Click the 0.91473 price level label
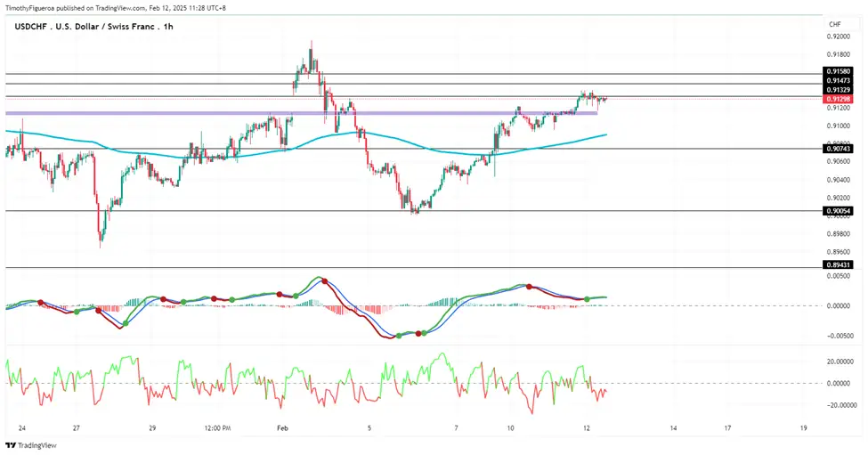Viewport: 868px width, 455px height. coord(838,81)
